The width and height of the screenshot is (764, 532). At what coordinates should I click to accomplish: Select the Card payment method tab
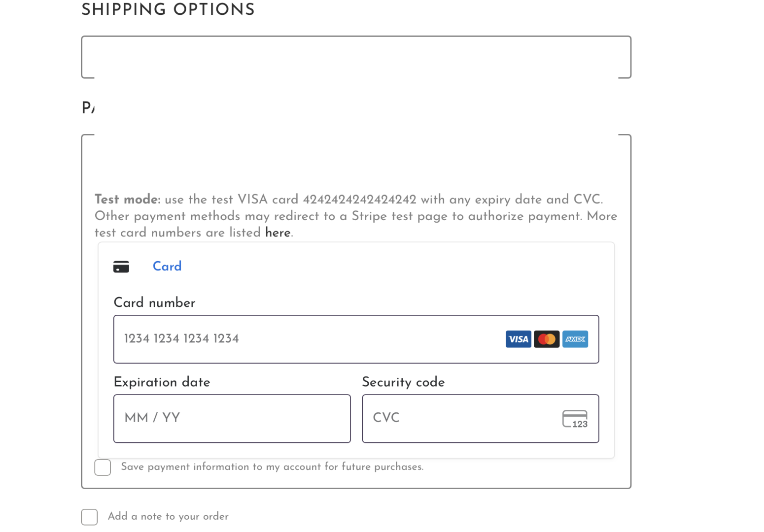pos(167,266)
